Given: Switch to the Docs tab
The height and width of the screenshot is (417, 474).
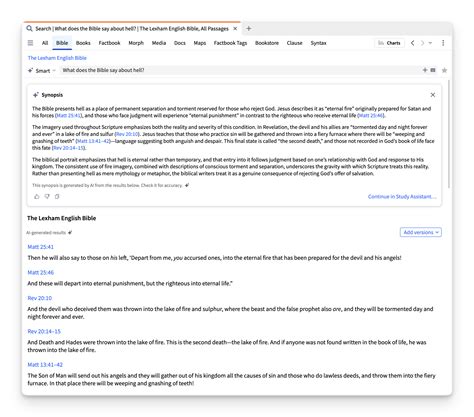Looking at the screenshot, I should [180, 43].
